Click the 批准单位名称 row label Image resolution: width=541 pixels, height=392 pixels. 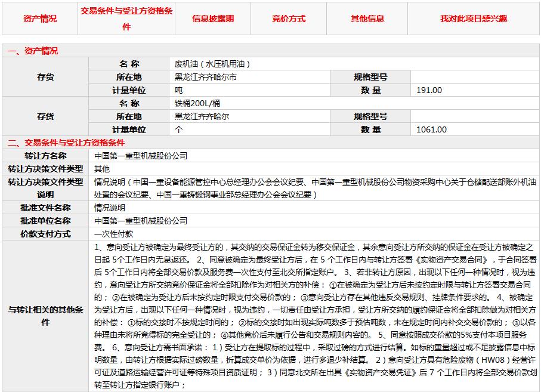45,221
